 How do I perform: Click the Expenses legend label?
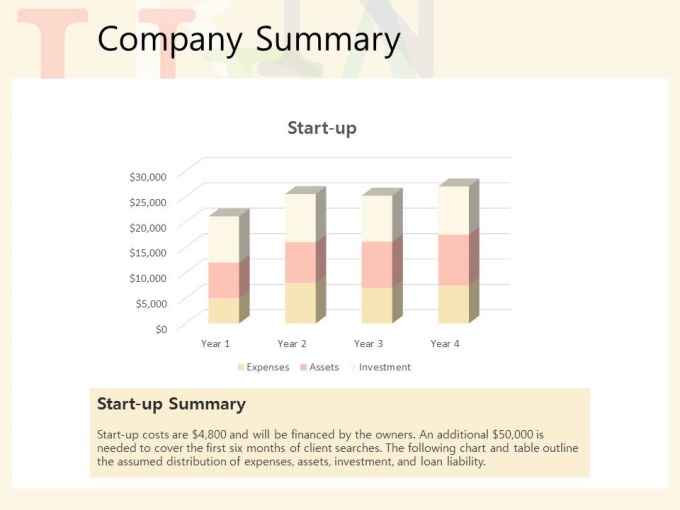click(x=268, y=367)
